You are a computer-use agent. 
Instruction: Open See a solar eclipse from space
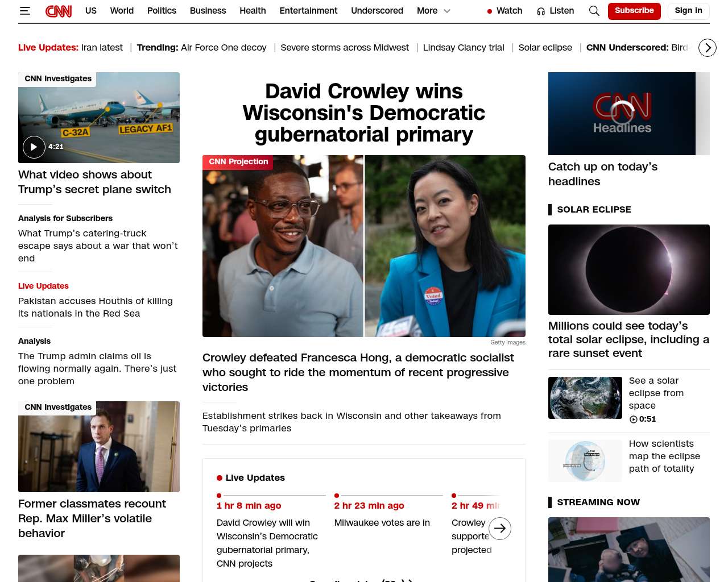click(656, 393)
